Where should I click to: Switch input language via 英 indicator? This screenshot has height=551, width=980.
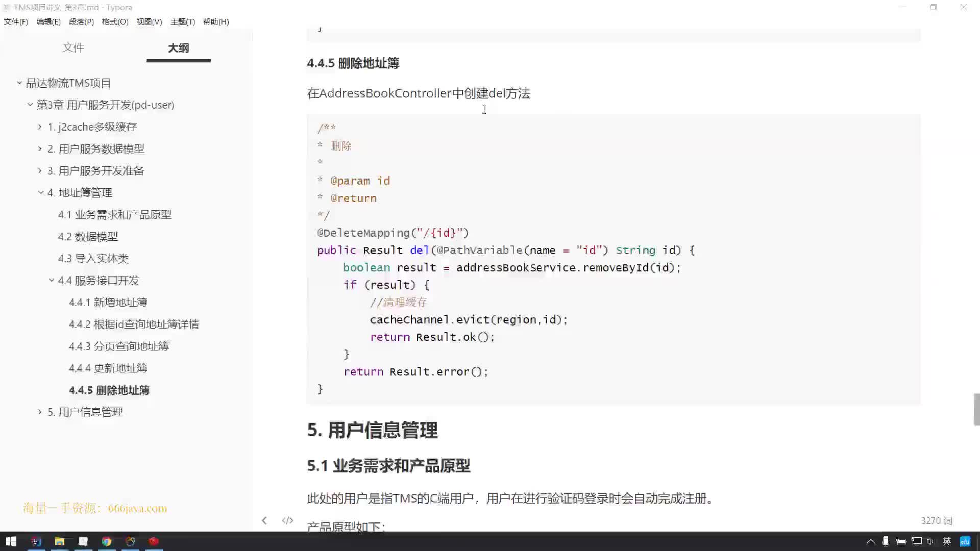(x=947, y=541)
